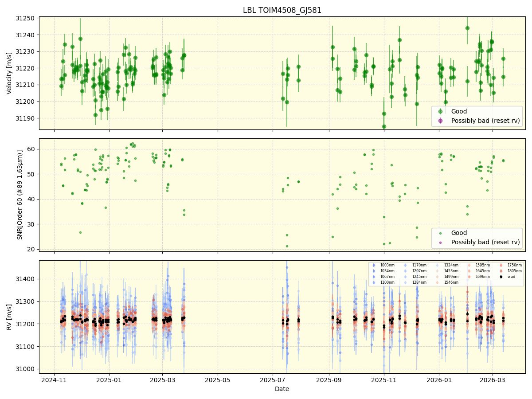Click the Velocity [m/s] axis label
The height and width of the screenshot is (399, 532).
9,74
